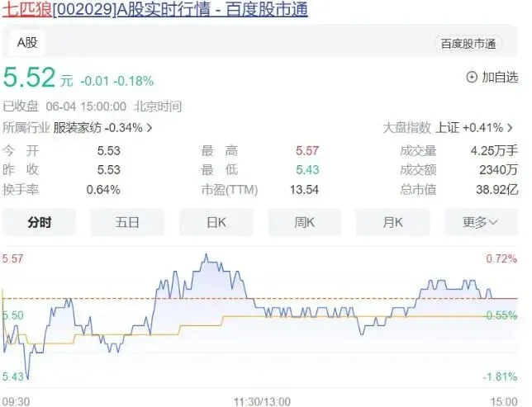This screenshot has height=407, width=532.
Task: Click the 昨收 value 5.53
Action: (x=109, y=169)
